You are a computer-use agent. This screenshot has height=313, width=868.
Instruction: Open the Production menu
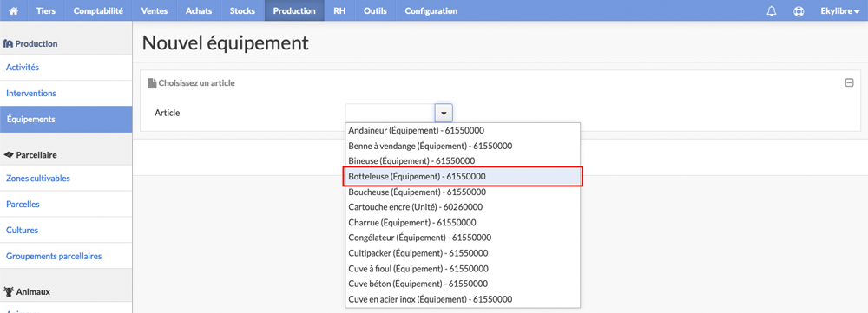pyautogui.click(x=294, y=11)
